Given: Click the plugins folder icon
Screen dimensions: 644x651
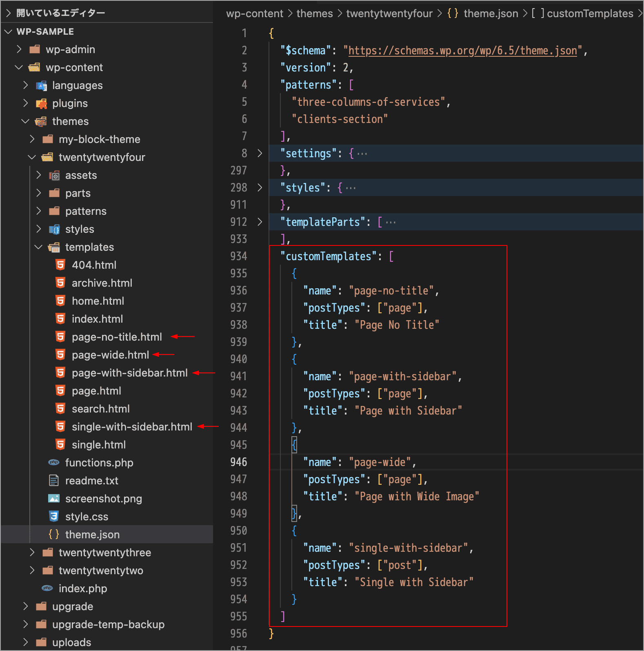Looking at the screenshot, I should [41, 103].
